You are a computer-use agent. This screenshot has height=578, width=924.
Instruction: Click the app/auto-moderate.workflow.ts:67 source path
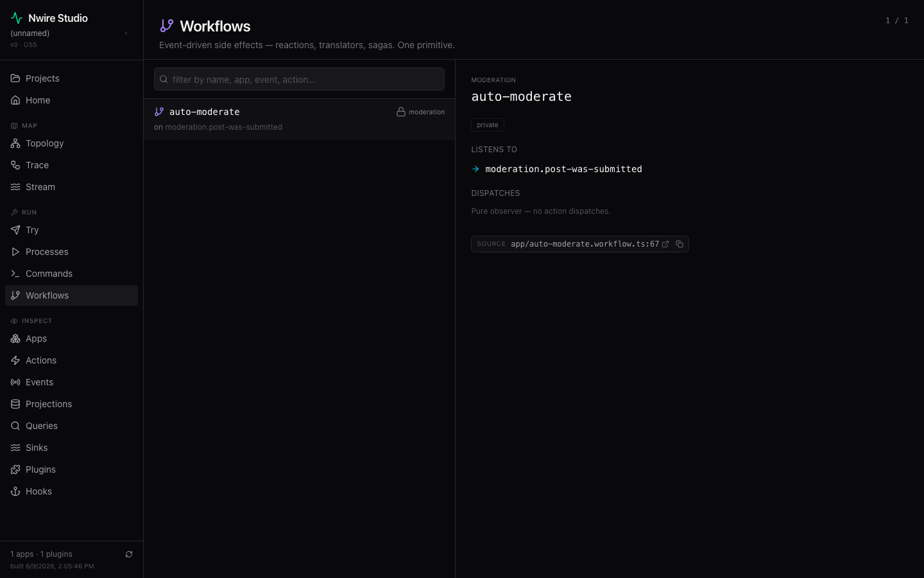(x=585, y=244)
